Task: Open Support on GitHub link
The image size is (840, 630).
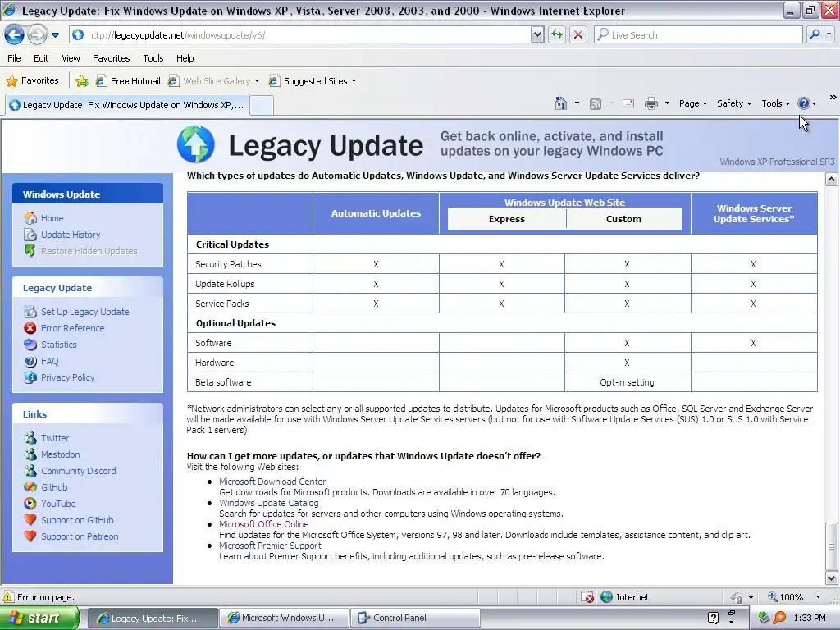Action: click(x=77, y=520)
